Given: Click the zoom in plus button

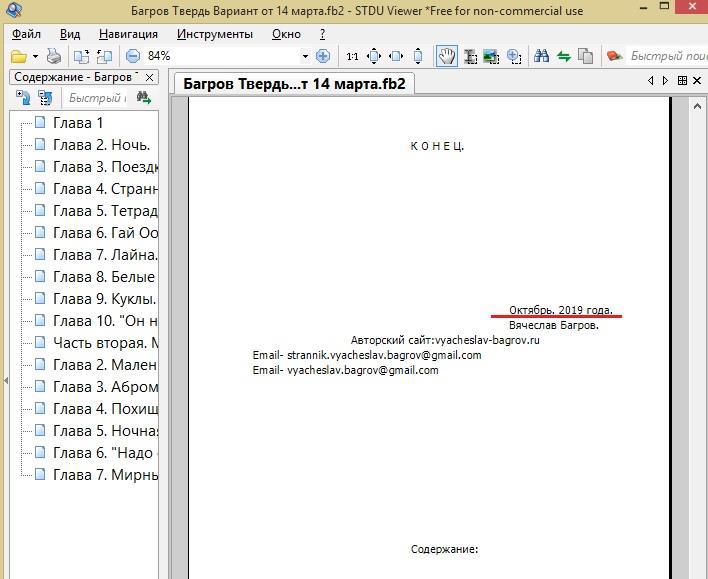Looking at the screenshot, I should coord(322,57).
